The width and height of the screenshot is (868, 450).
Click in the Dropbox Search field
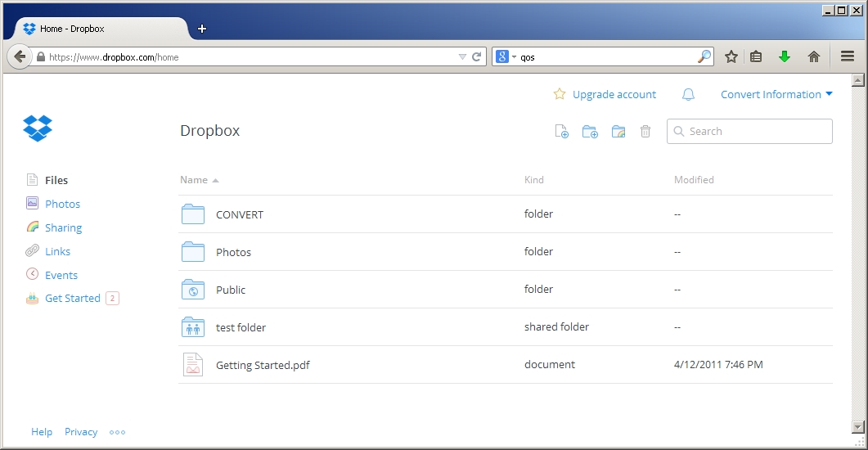tap(749, 131)
